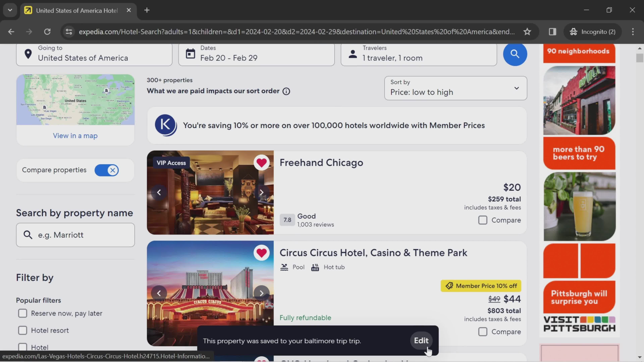Click View in a map link

click(x=75, y=136)
